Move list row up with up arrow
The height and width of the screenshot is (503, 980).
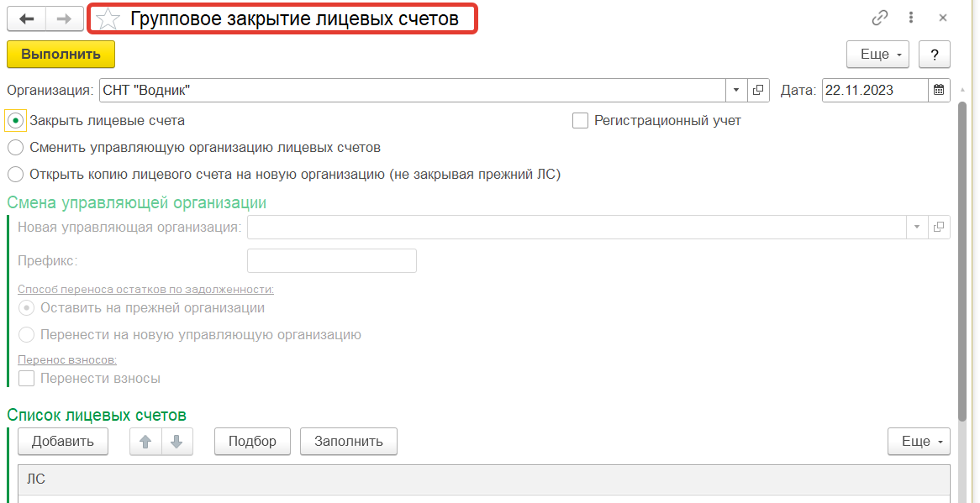pyautogui.click(x=145, y=441)
